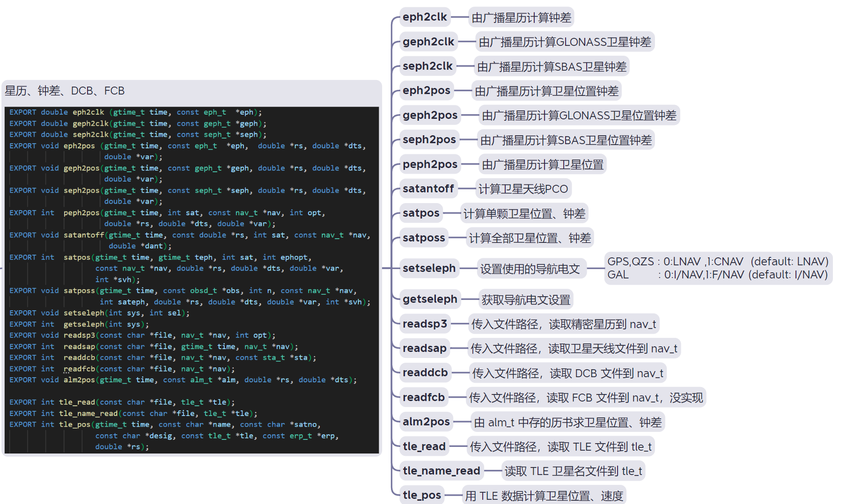
Task: Click description 由广播星历计算钟差
Action: tap(521, 18)
